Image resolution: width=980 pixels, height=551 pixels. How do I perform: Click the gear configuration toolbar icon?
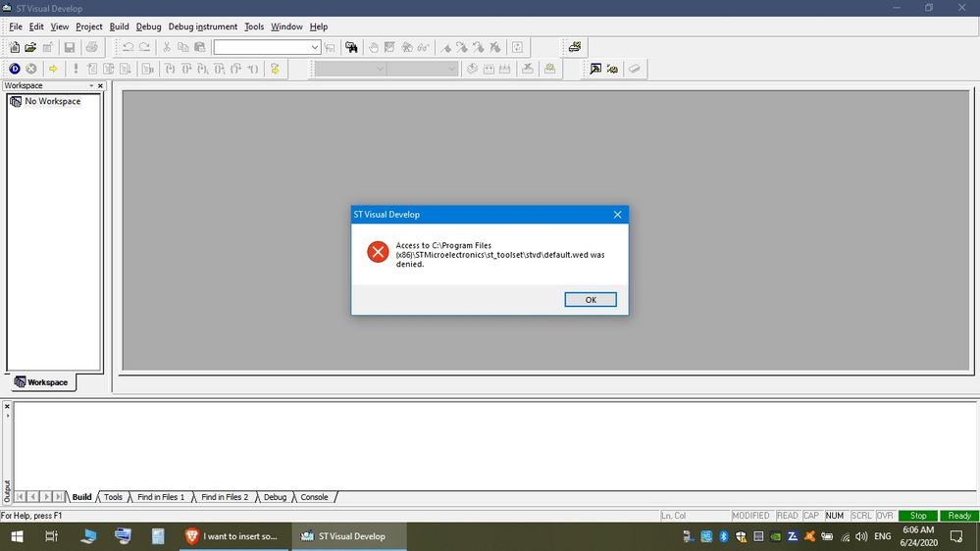[612, 69]
